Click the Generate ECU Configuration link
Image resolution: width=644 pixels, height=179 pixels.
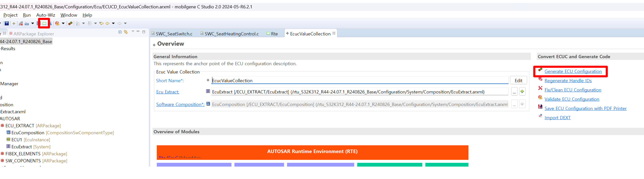click(573, 71)
